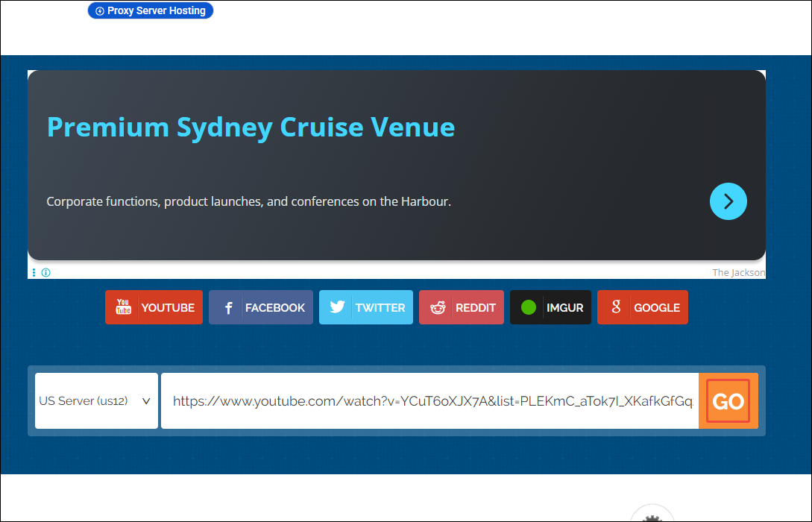
Task: Open the IMGUR quick link button
Action: (550, 307)
